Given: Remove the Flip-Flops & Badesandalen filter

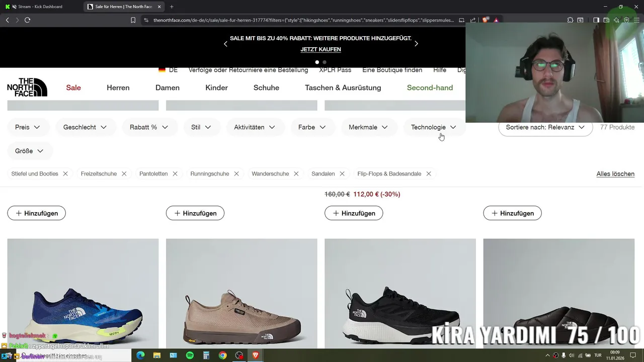Looking at the screenshot, I should (x=429, y=173).
